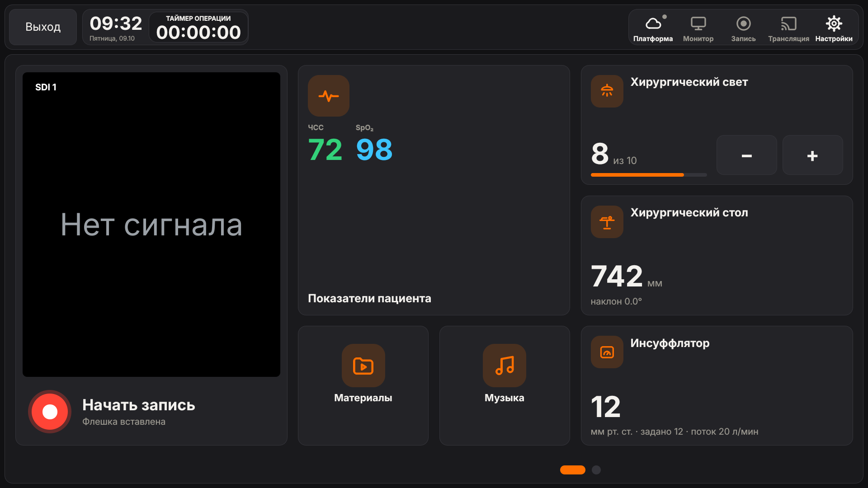Click the SpO₂ value 98
The height and width of the screenshot is (488, 868).
374,150
